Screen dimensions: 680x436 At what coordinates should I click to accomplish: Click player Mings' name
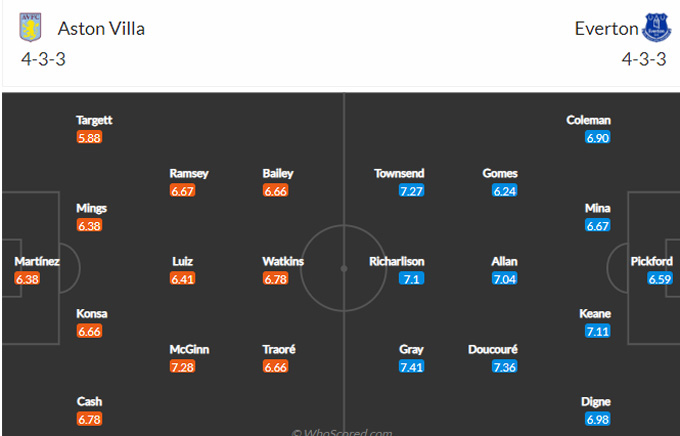click(x=92, y=208)
